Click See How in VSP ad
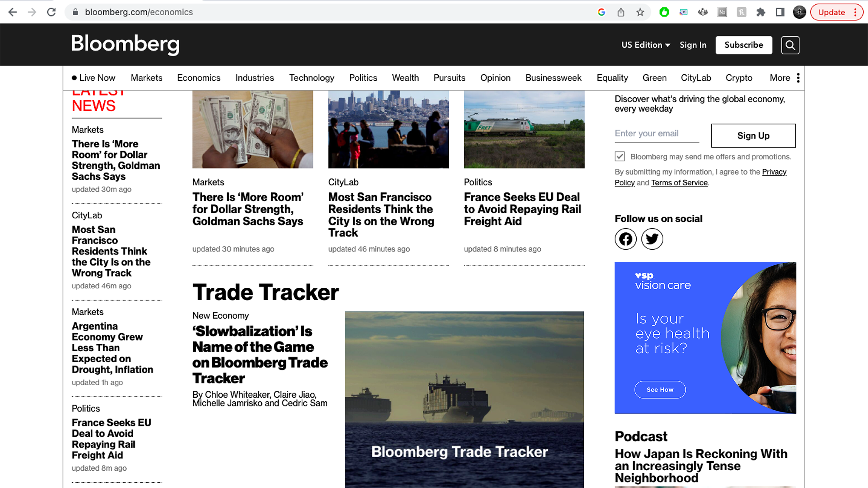868x488 pixels. pyautogui.click(x=660, y=390)
